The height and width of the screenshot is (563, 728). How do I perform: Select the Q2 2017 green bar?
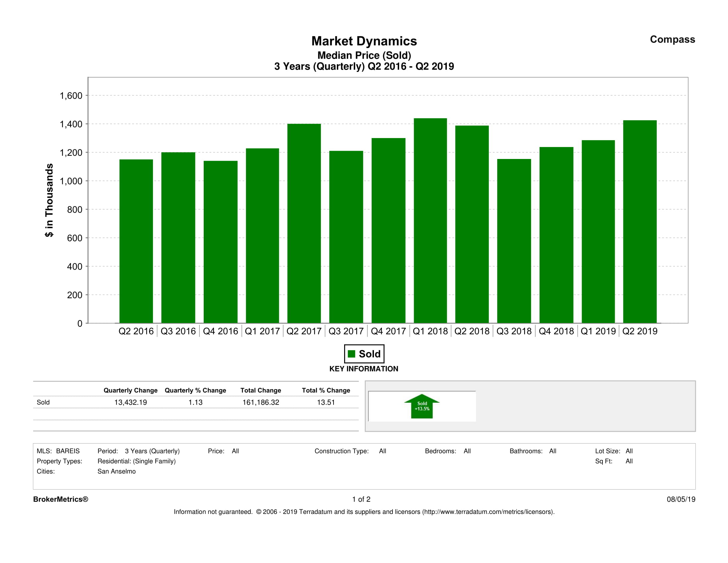click(x=304, y=223)
